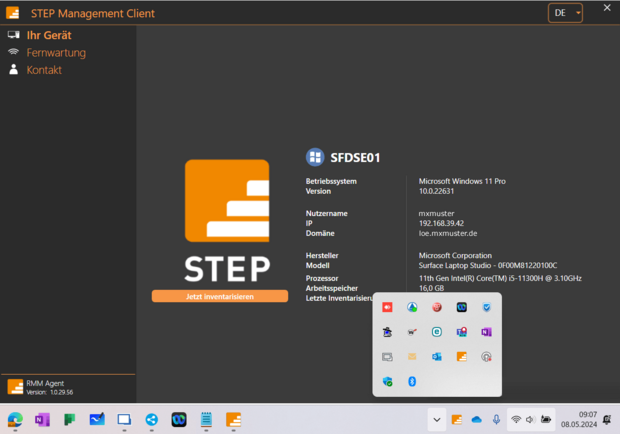Open the round W gauge tray icon
The image size is (620, 434).
(x=412, y=332)
